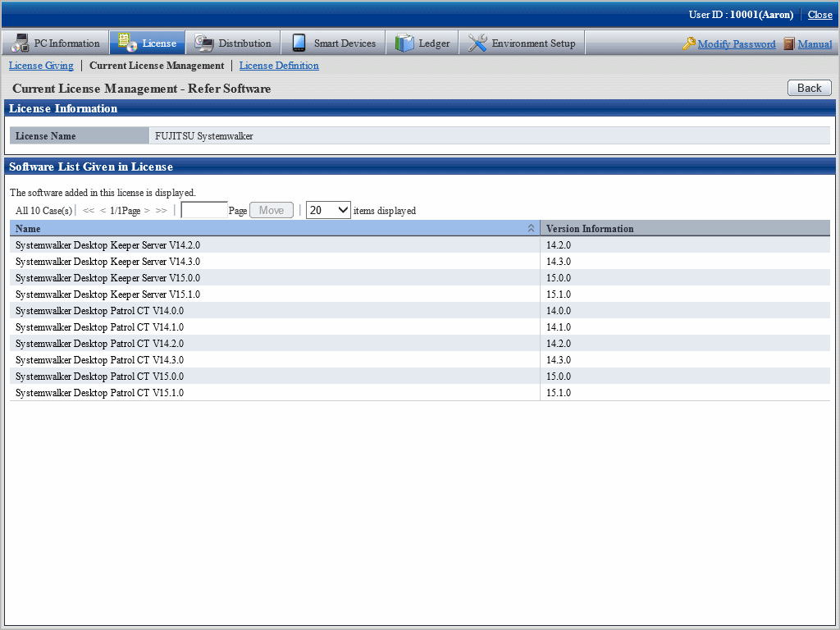Select row Systemwalker Desktop Patrol CT V14.2.0

pos(420,344)
